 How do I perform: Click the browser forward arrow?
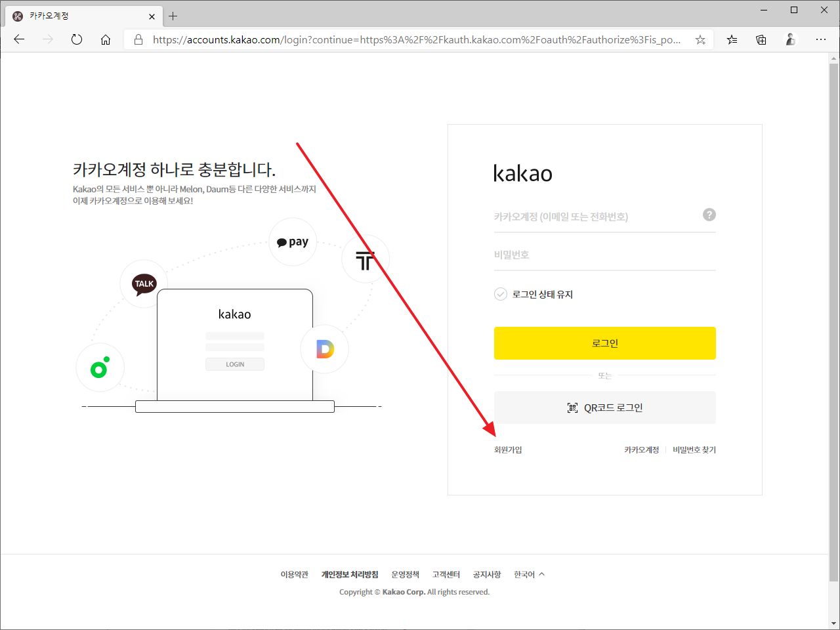(x=48, y=39)
